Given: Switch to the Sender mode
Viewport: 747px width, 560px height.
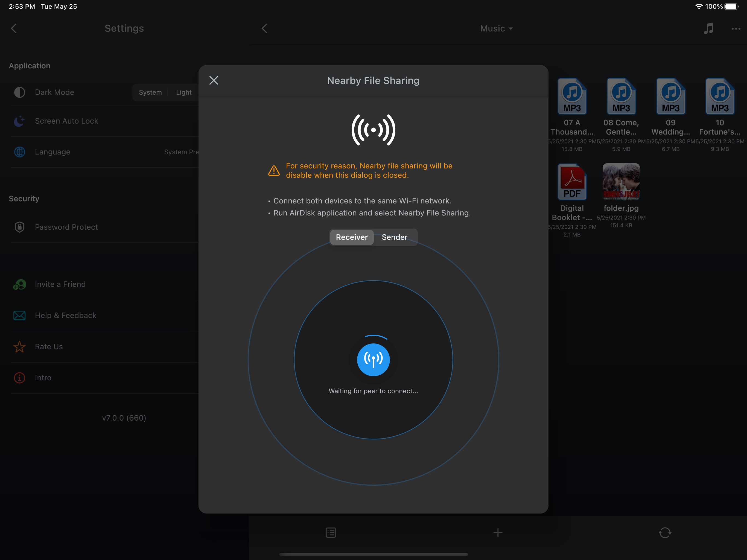Looking at the screenshot, I should (395, 237).
